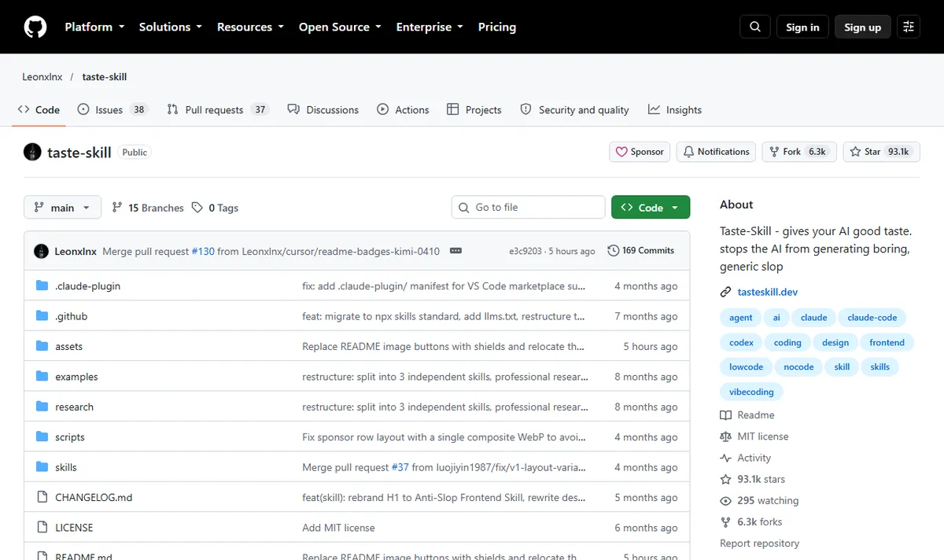Open the Platform dropdown menu
Viewport: 944px width, 560px height.
point(94,27)
